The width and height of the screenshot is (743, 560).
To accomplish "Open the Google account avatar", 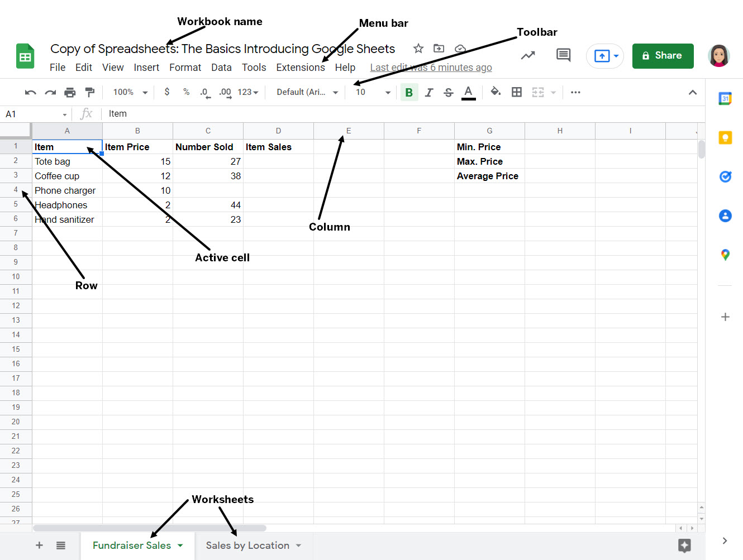I will pyautogui.click(x=719, y=55).
